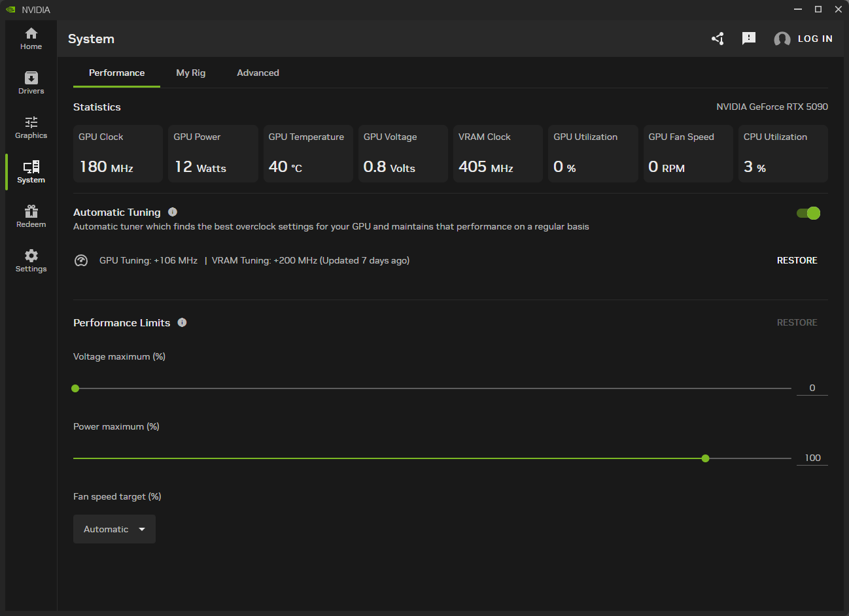Show info tooltip for Performance Limits
Viewport: 849px width, 616px height.
(182, 322)
